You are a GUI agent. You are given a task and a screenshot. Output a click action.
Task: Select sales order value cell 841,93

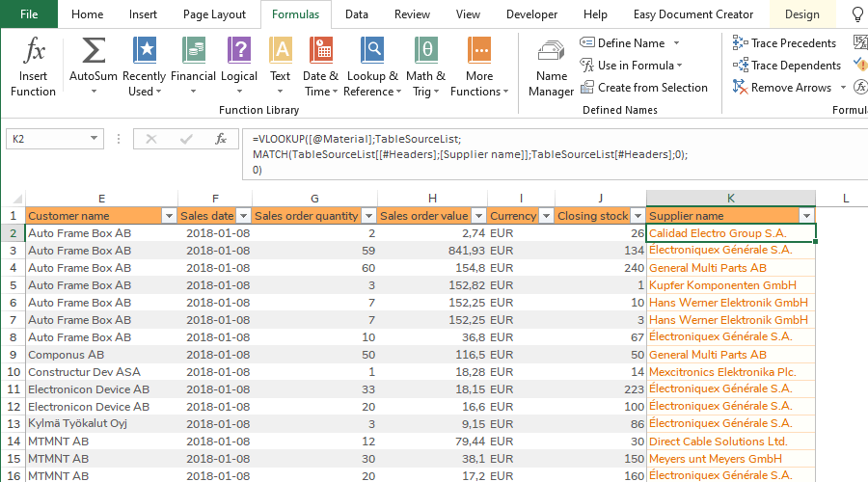point(432,251)
